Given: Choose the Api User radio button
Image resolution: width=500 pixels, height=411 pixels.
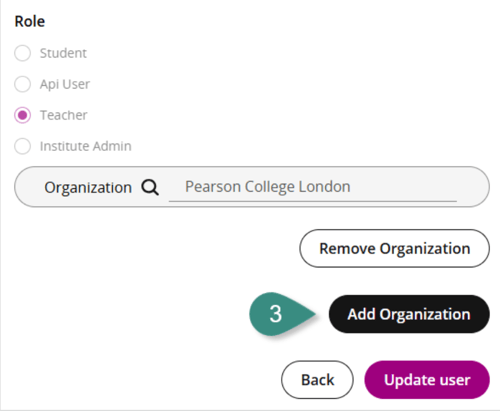Looking at the screenshot, I should [x=22, y=84].
